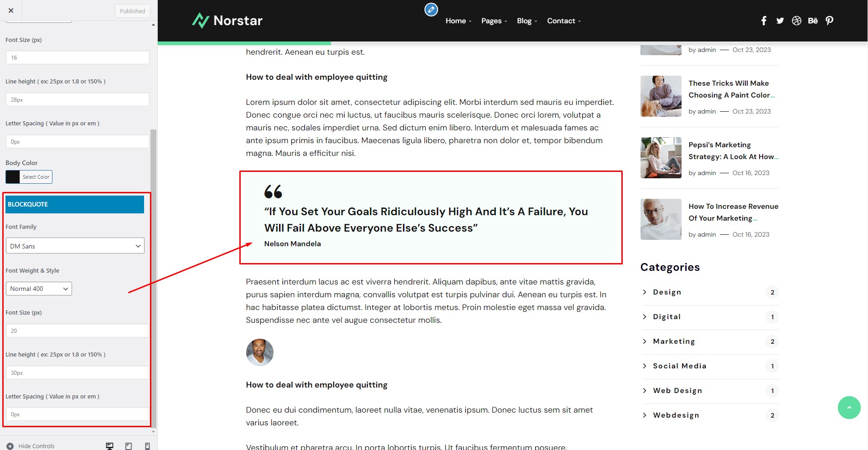Open the Marketing category link

[x=674, y=341]
